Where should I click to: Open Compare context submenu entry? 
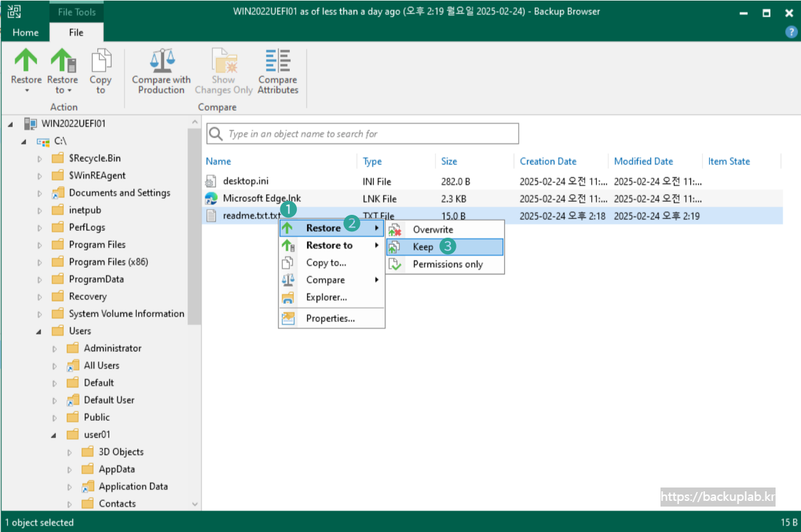click(331, 280)
